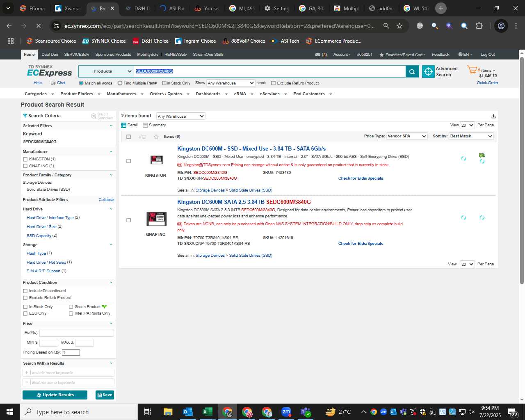Viewport: 525px width, 420px height.
Task: Collapse the Manufacturer filter section
Action: [x=111, y=152]
